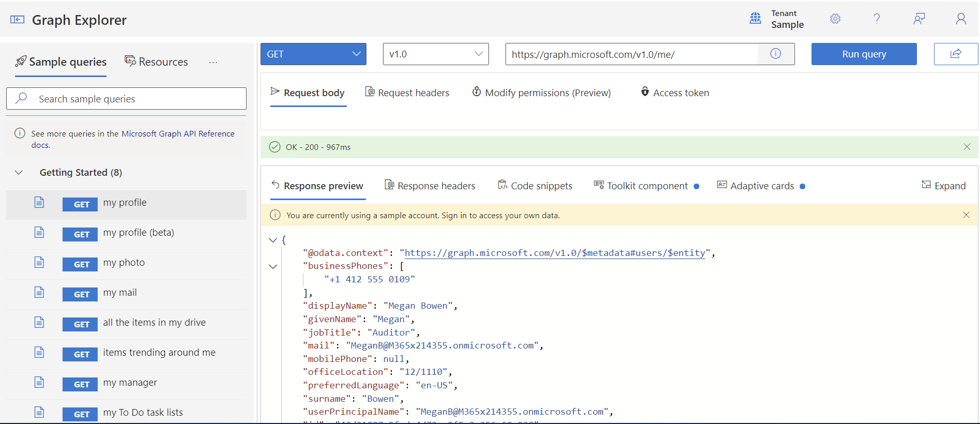Open the Code snippets tab
The image size is (980, 424).
point(535,186)
